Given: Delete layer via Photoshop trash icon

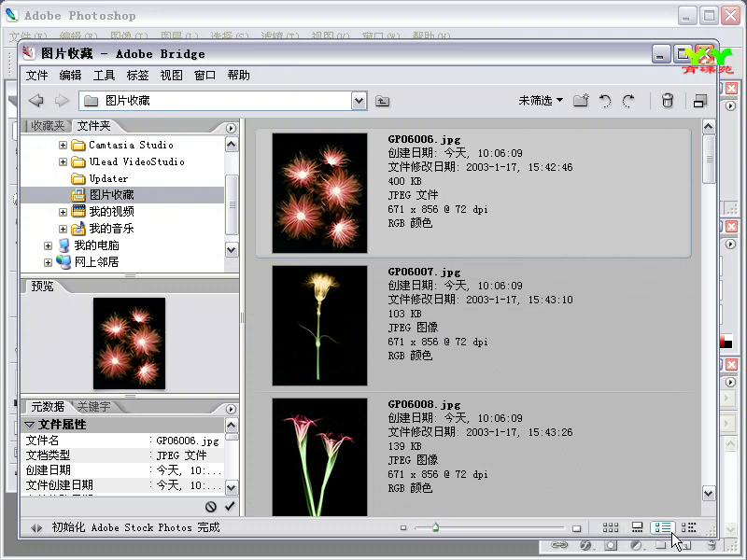Looking at the screenshot, I should (x=712, y=545).
